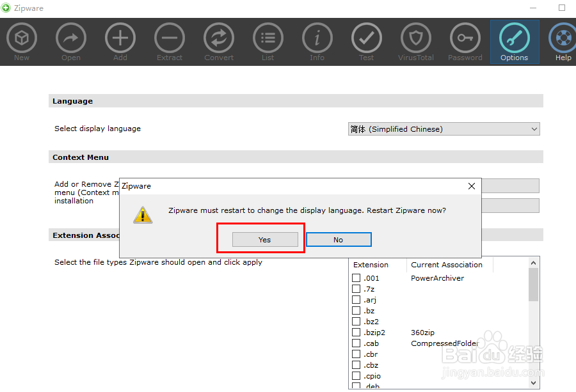
Task: Click the Add files toolbar icon
Action: 120,38
